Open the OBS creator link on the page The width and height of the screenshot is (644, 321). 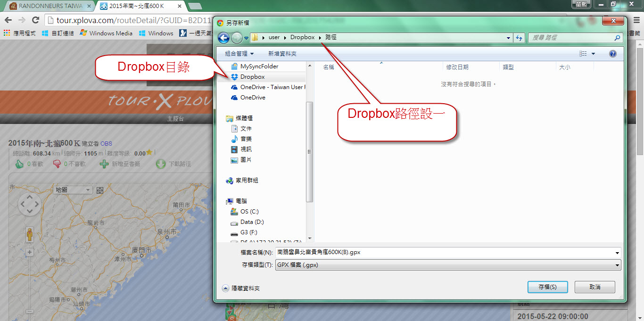point(106,144)
